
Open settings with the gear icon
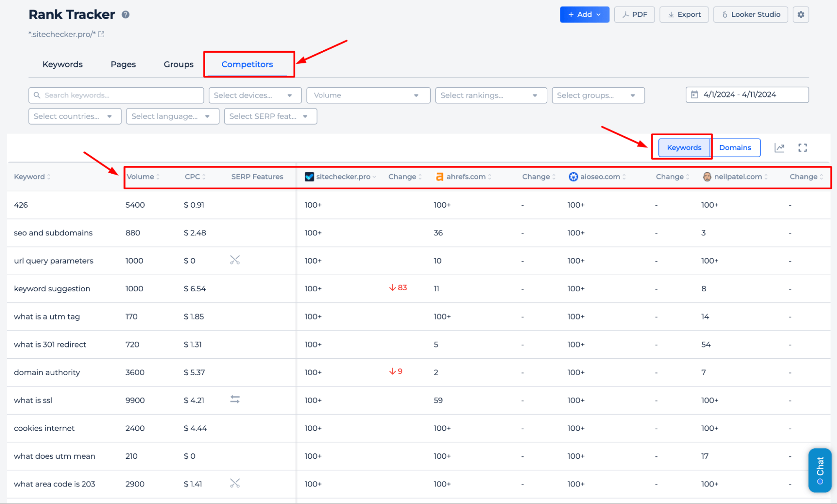pyautogui.click(x=801, y=15)
